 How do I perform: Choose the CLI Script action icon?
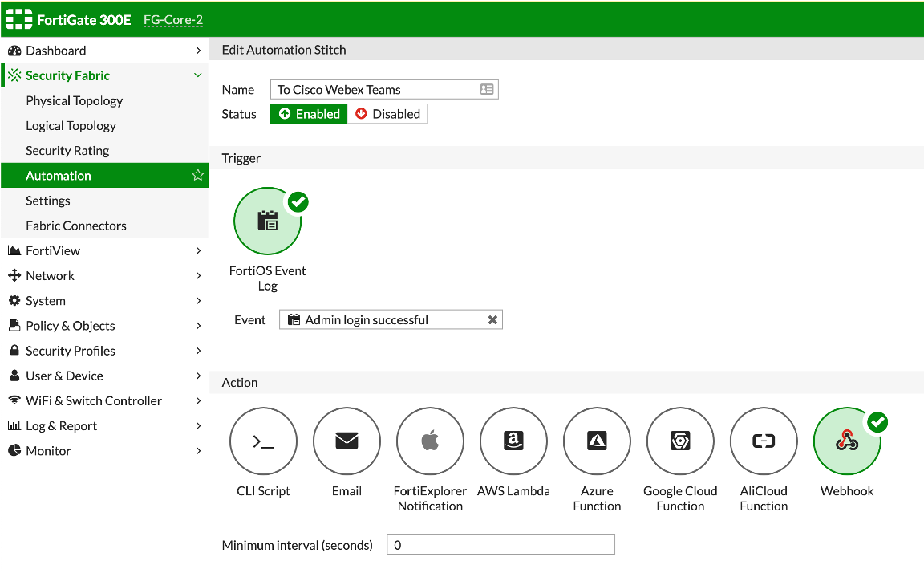click(263, 441)
